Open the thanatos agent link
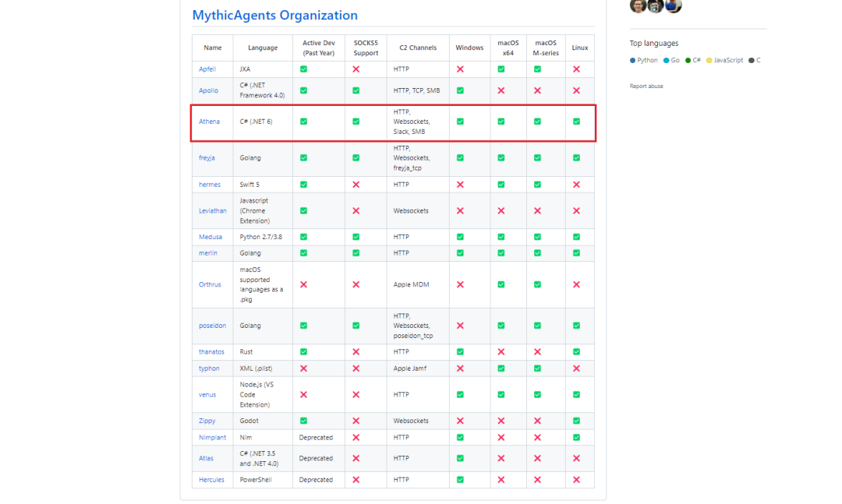The image size is (842, 504). tap(211, 352)
